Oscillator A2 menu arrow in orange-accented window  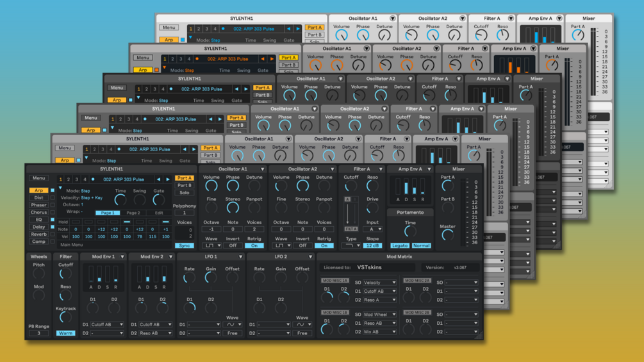[436, 49]
